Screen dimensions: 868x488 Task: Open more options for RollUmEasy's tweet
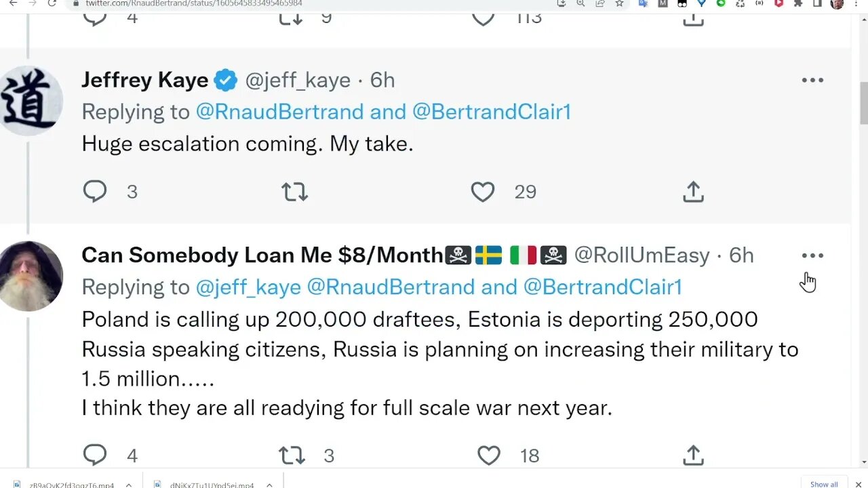(812, 256)
